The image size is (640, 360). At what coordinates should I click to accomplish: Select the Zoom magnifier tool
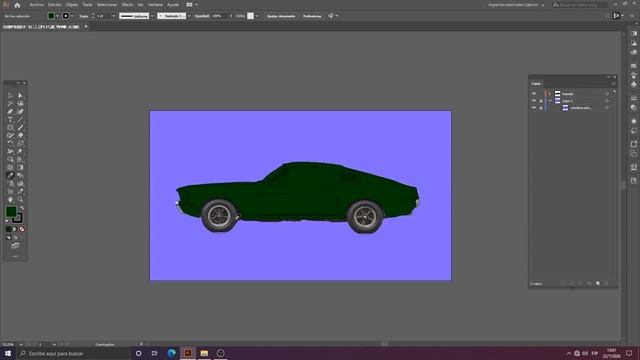pos(20,200)
